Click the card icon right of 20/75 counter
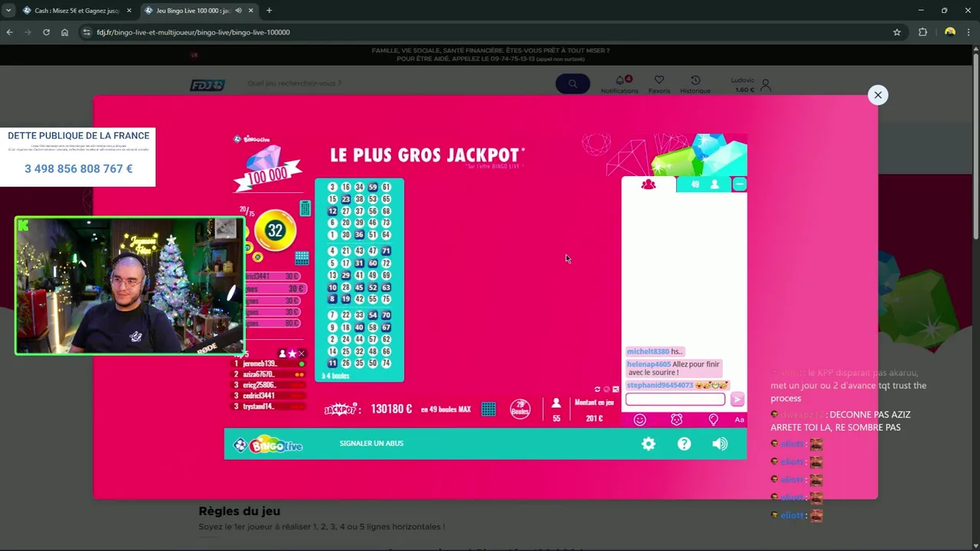The width and height of the screenshot is (980, 551). click(x=305, y=208)
